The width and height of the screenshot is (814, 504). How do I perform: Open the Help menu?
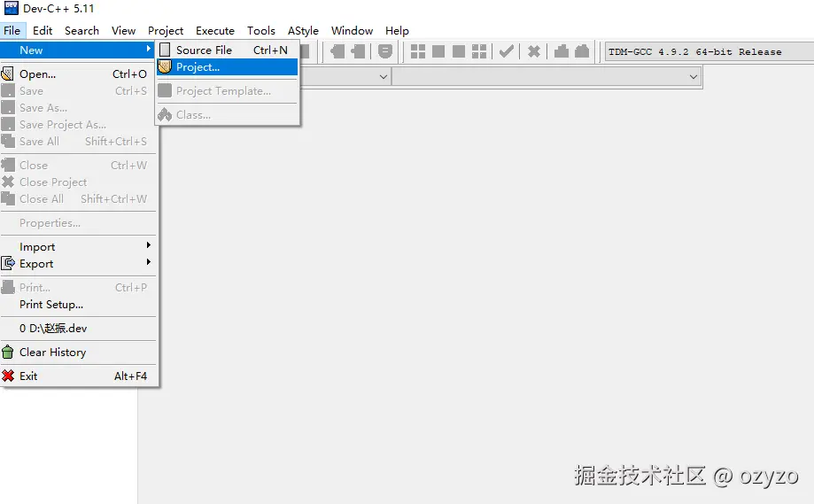click(x=397, y=31)
